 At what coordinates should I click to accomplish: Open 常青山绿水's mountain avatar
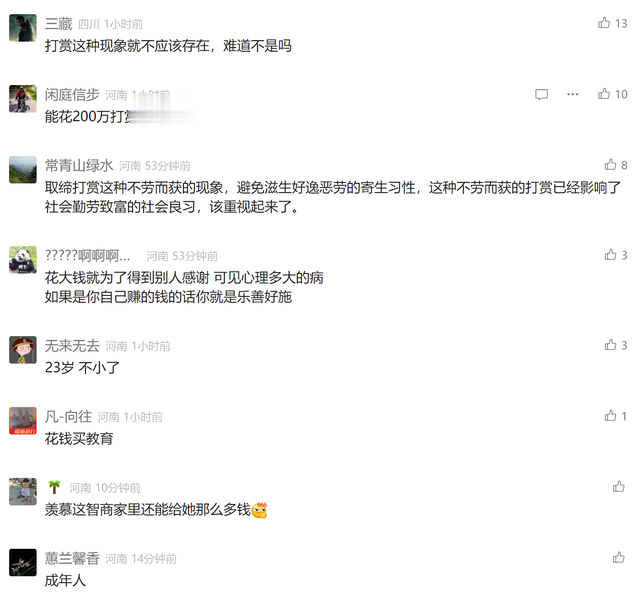tap(23, 169)
